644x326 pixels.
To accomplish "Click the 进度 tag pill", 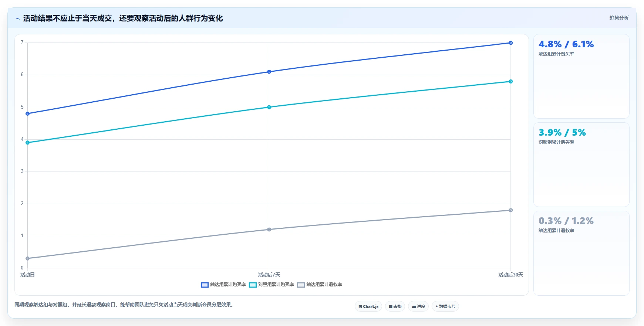I will [x=418, y=306].
